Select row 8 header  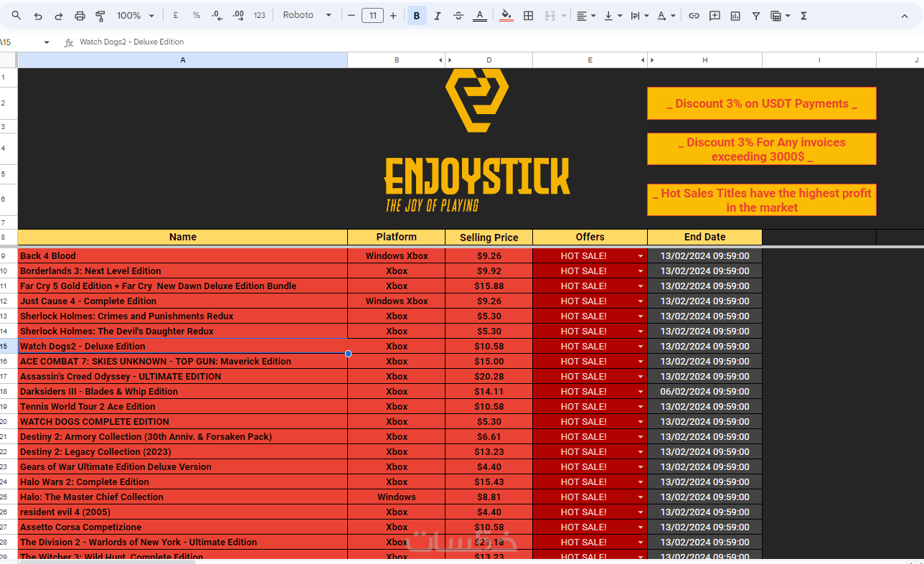tap(9, 238)
